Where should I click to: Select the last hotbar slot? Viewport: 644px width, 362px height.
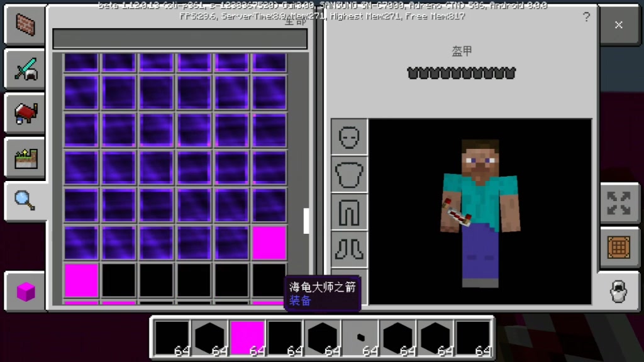(x=473, y=337)
